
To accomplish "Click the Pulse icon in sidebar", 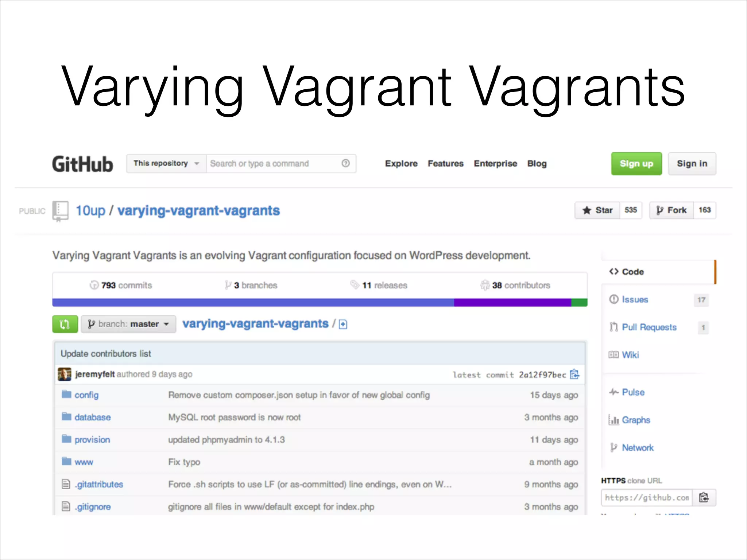I will [x=614, y=392].
